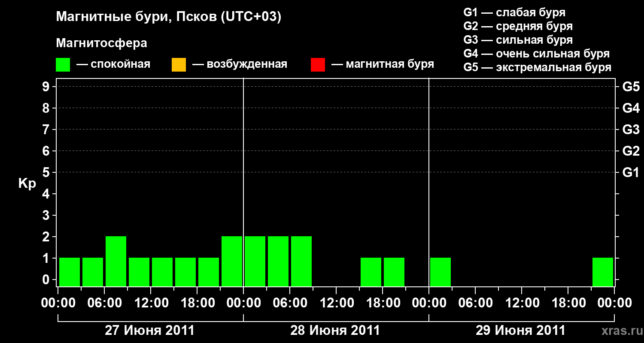This screenshot has height=343, width=644.
Task: Click the green 'спокойная' legend swatch
Action: pyautogui.click(x=63, y=65)
